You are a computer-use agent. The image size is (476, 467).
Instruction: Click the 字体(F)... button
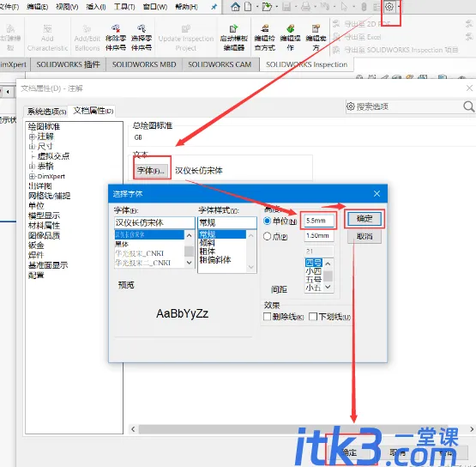tap(151, 171)
